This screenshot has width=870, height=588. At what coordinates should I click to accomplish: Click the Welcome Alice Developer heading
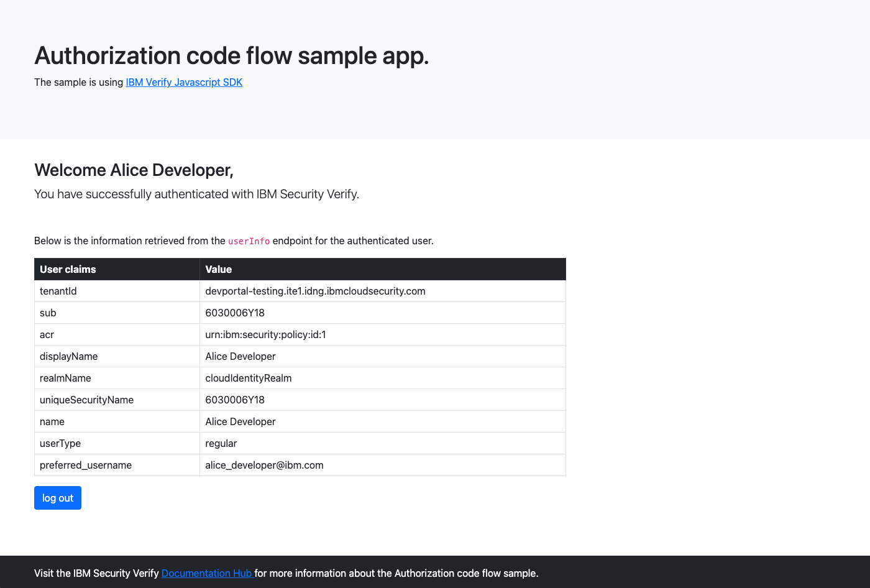click(x=134, y=170)
